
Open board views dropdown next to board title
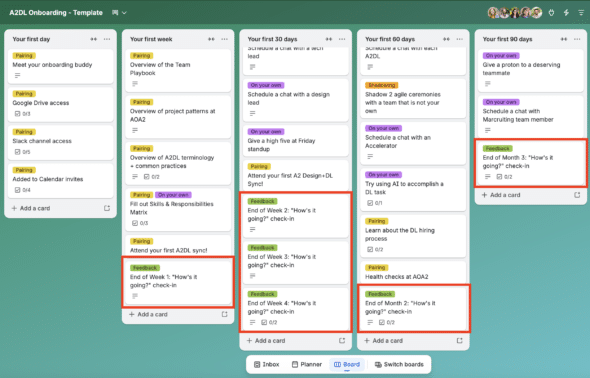(119, 13)
